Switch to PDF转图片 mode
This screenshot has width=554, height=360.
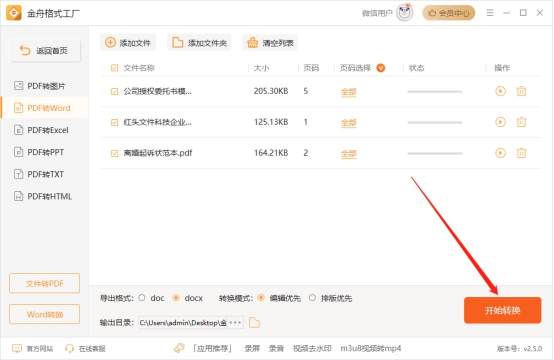click(45, 86)
